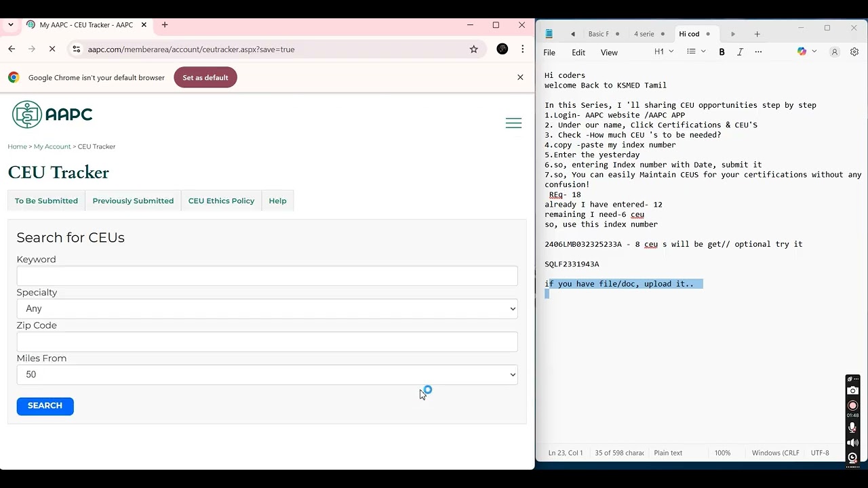Stop loading the page
The height and width of the screenshot is (488, 868).
(x=52, y=49)
